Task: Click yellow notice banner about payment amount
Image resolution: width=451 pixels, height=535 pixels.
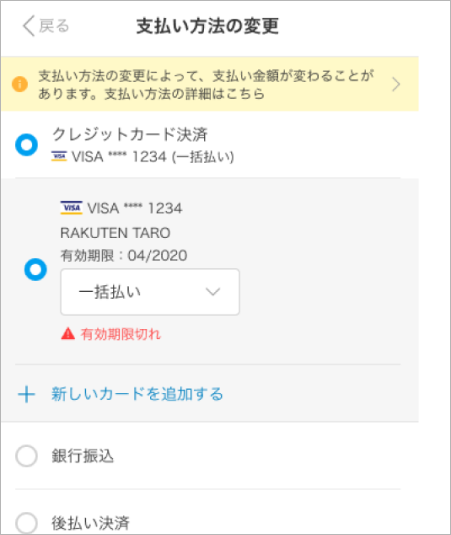Action: click(210, 84)
